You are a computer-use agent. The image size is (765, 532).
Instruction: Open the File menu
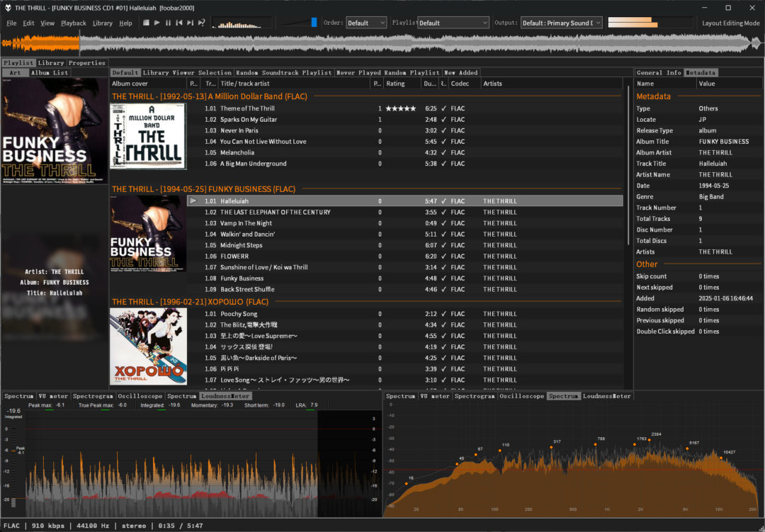coord(11,23)
